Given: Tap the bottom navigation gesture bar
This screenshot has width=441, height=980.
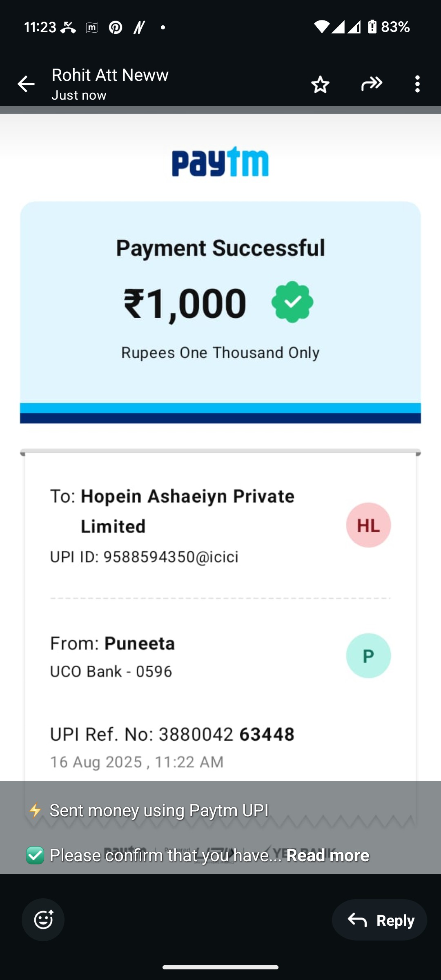Looking at the screenshot, I should pos(220,967).
